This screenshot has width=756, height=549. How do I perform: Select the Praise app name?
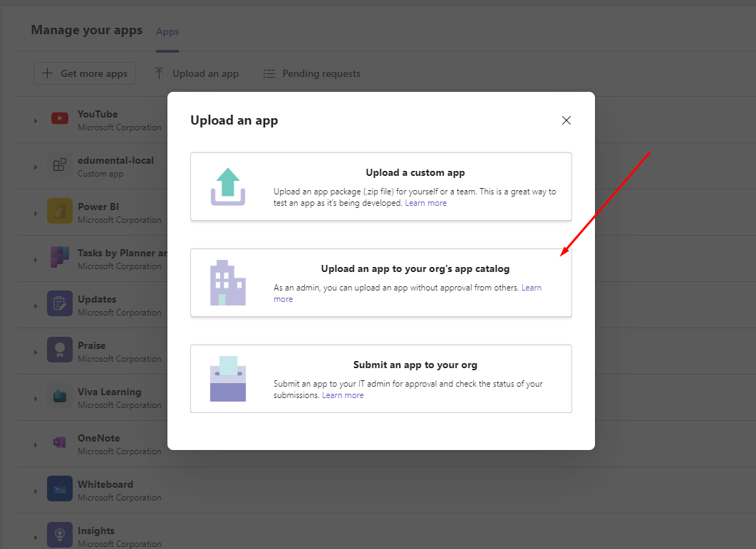pyautogui.click(x=92, y=345)
